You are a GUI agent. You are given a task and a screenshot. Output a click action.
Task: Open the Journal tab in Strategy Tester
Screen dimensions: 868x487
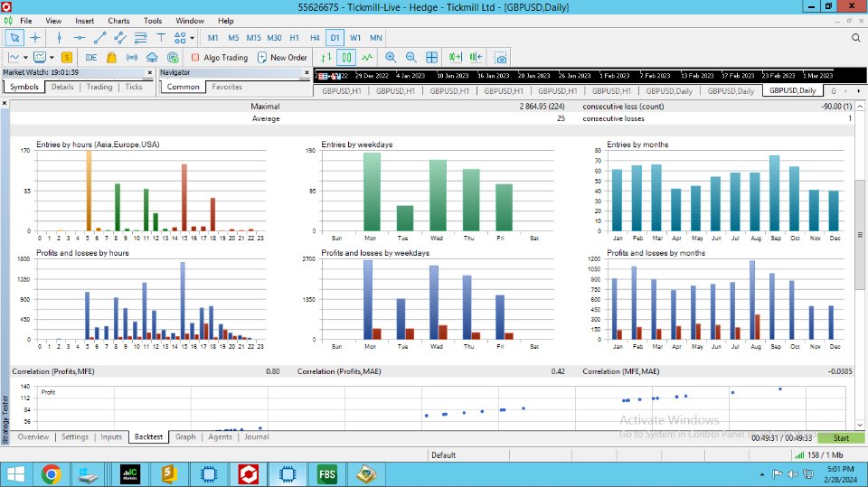tap(256, 436)
